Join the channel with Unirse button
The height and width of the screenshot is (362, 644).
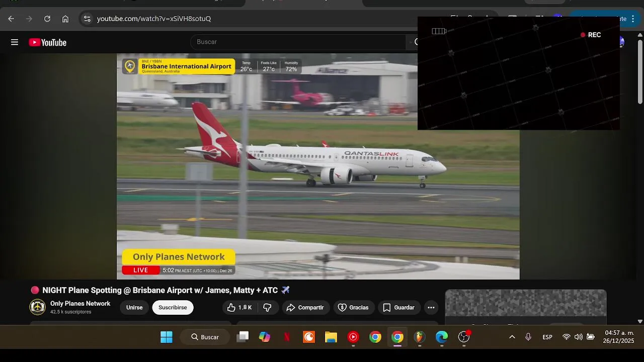(134, 307)
